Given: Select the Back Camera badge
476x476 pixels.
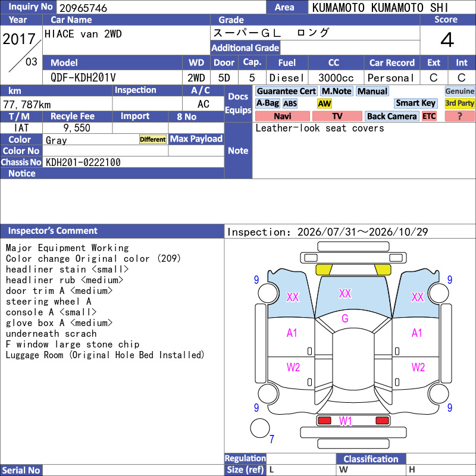Looking at the screenshot, I should tap(392, 116).
